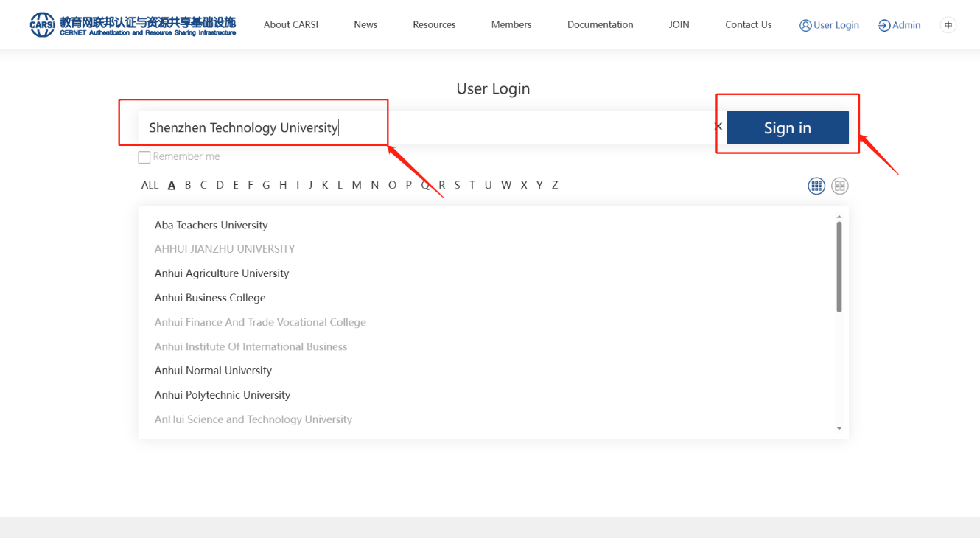Image resolution: width=980 pixels, height=538 pixels.
Task: Filter universities by letter X
Action: coord(524,185)
